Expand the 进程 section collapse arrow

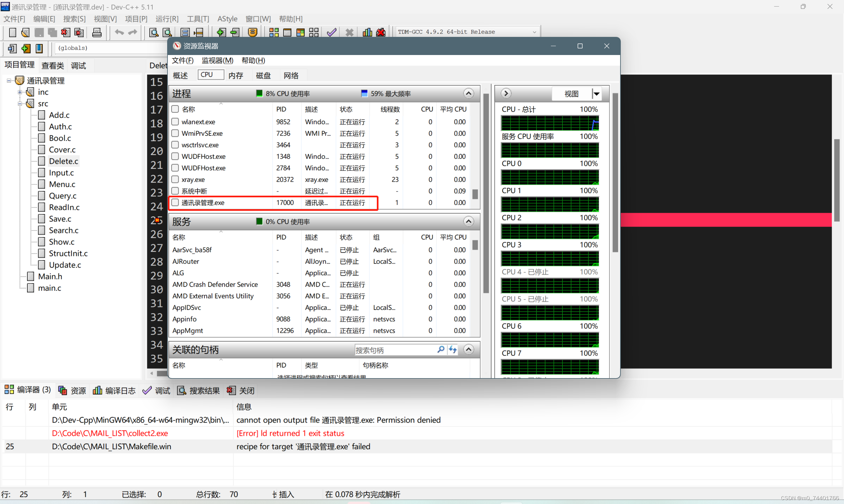470,93
